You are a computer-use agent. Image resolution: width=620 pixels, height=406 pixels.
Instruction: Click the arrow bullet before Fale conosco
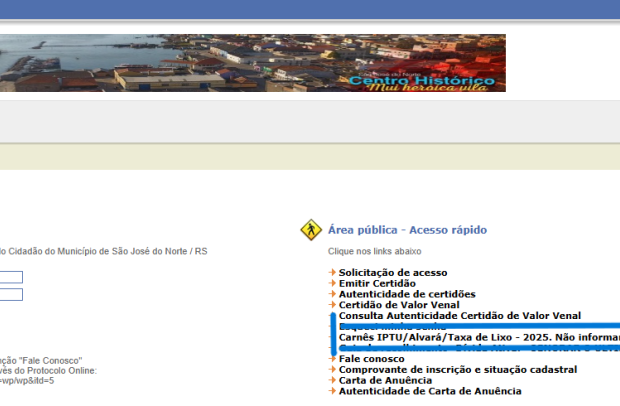point(333,359)
